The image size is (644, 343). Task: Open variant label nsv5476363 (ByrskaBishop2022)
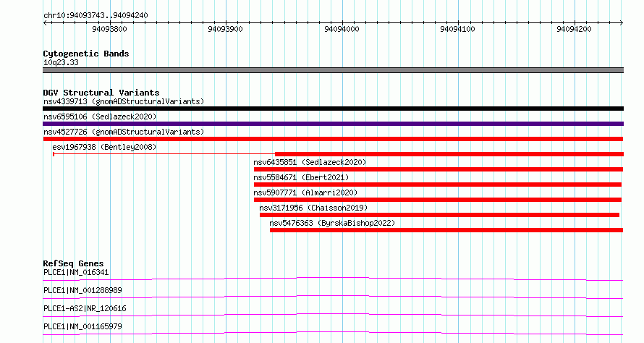pyautogui.click(x=332, y=223)
